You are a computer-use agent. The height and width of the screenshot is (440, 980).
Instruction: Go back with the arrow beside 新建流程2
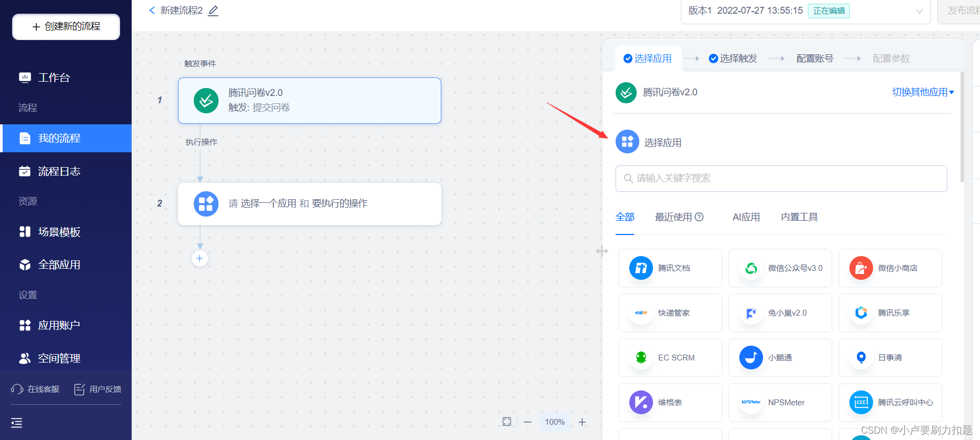152,10
